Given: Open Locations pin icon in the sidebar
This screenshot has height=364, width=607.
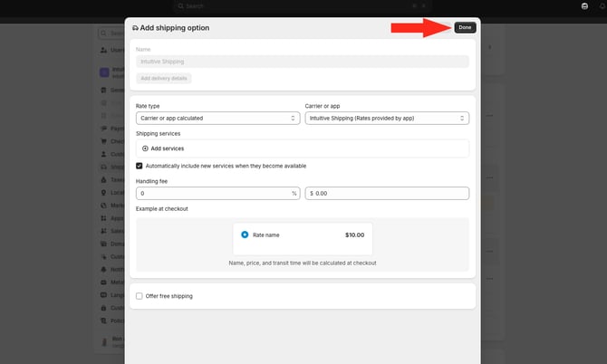Looking at the screenshot, I should 103,193.
